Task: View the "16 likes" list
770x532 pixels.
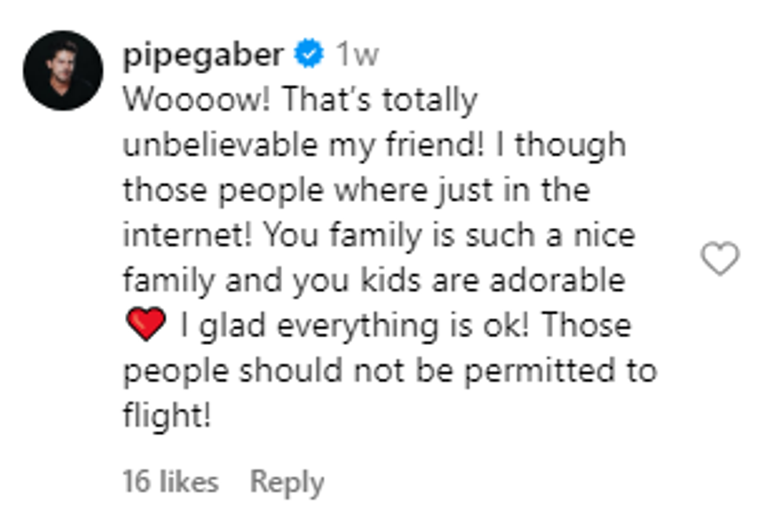Action: pos(170,482)
